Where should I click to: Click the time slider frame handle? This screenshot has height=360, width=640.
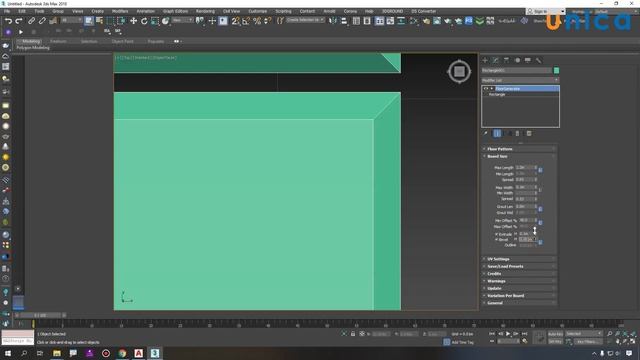click(40, 316)
